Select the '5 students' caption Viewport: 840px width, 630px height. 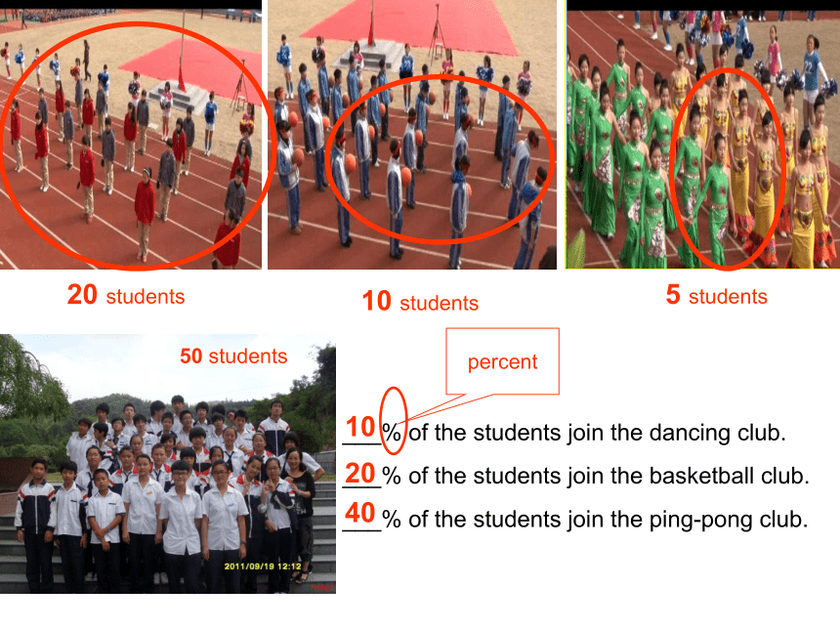(716, 295)
